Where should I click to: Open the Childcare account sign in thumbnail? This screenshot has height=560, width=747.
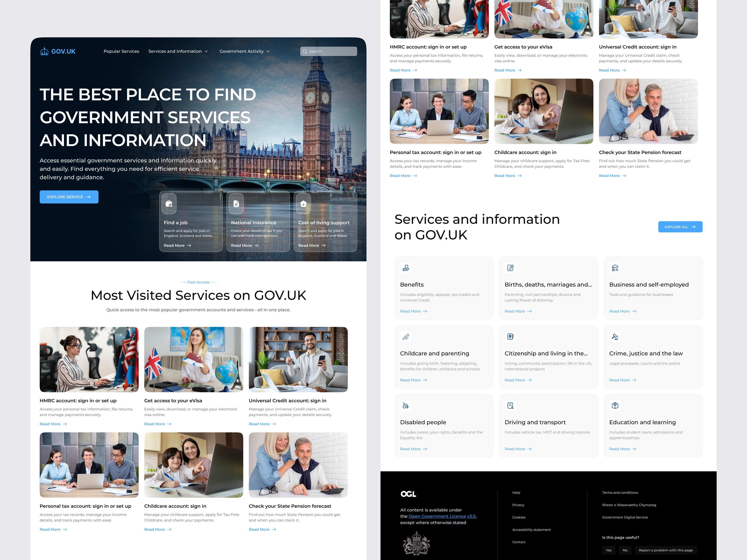194,465
